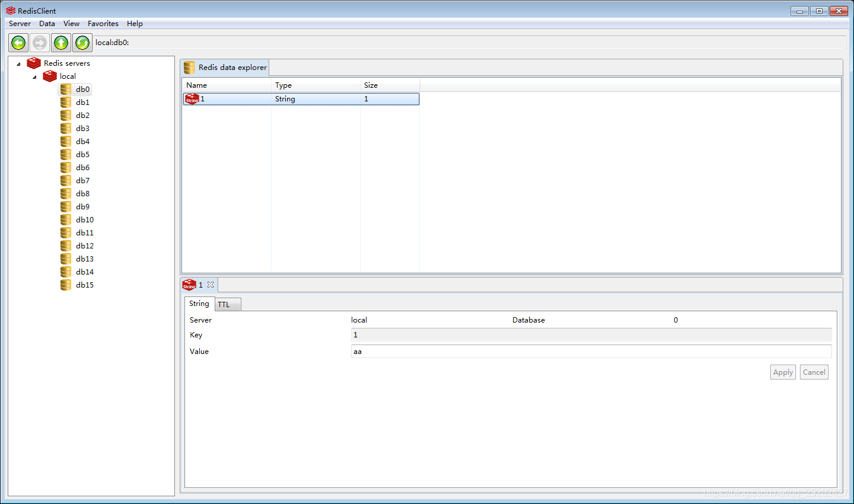The width and height of the screenshot is (854, 504).
Task: Select the db7 database icon
Action: (x=66, y=180)
